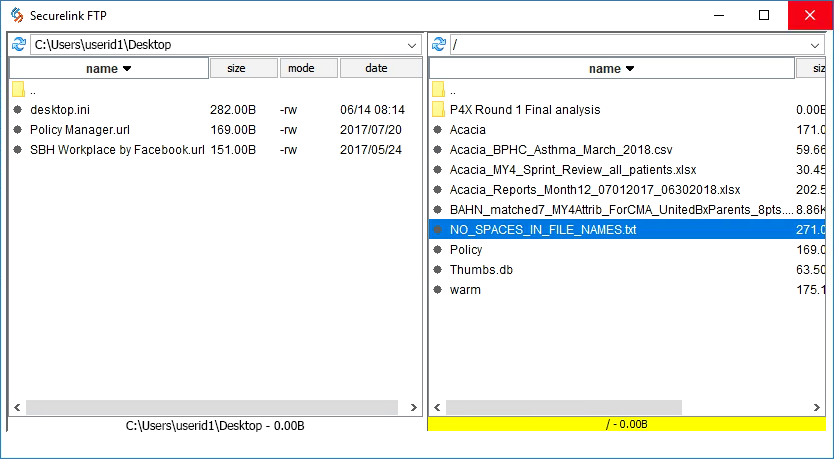834x459 pixels.
Task: Sort local files by name column
Action: (108, 69)
